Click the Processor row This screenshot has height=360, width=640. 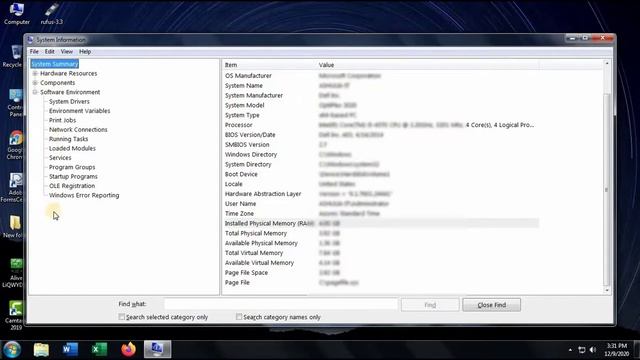[381, 125]
